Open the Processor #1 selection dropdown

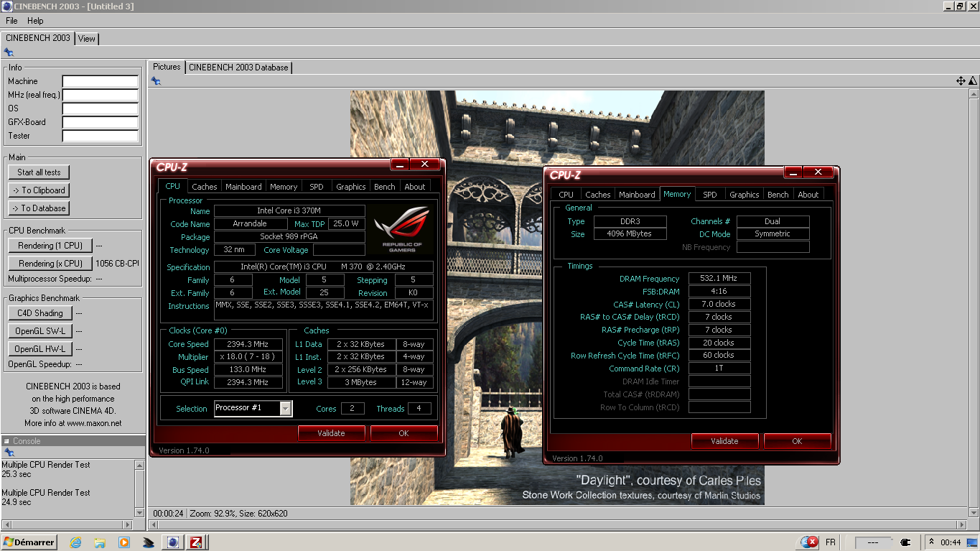(253, 408)
